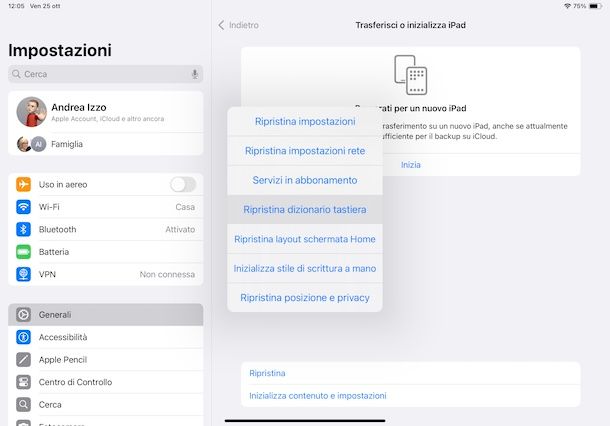
Task: Tap the Bluetooth icon in sidebar
Action: coord(23,229)
